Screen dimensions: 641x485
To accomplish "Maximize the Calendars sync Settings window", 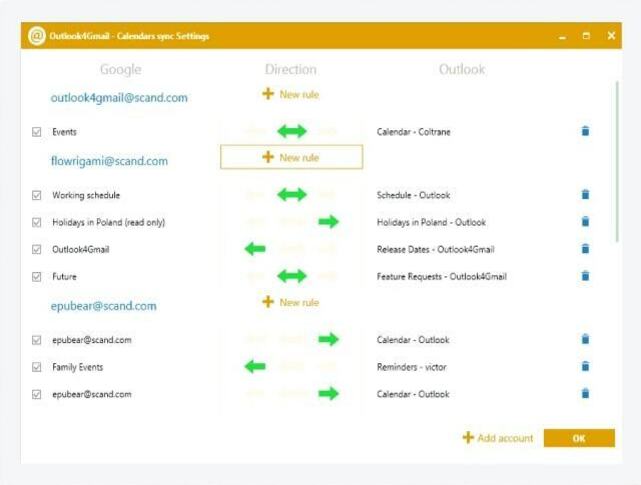I will pyautogui.click(x=586, y=36).
